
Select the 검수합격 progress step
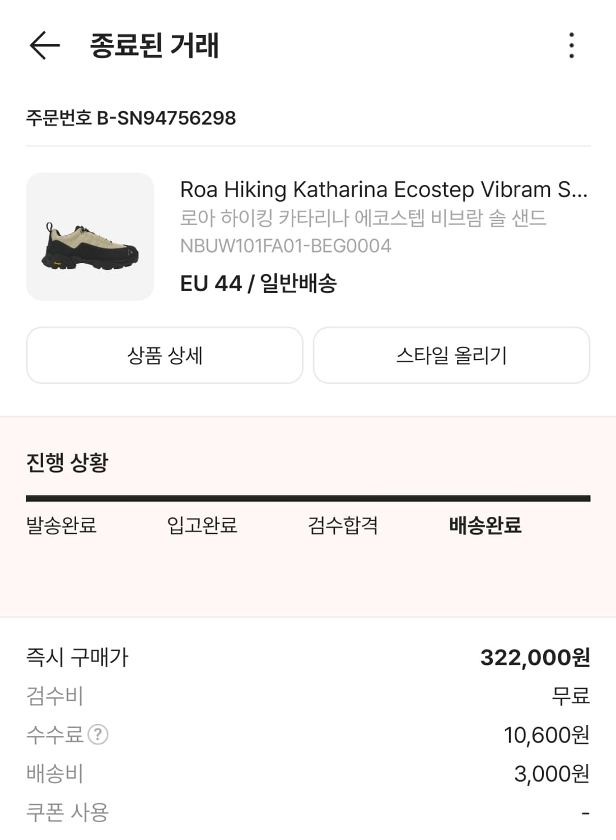point(343,525)
